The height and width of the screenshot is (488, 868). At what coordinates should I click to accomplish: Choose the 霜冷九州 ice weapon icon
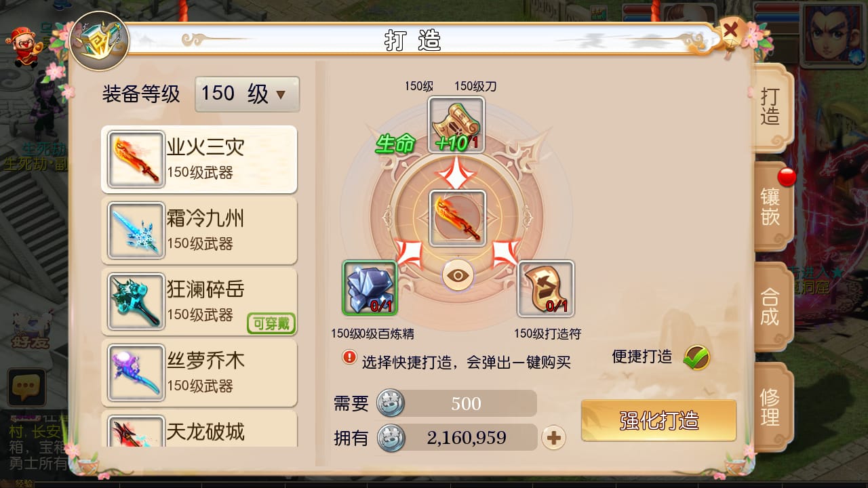[136, 230]
